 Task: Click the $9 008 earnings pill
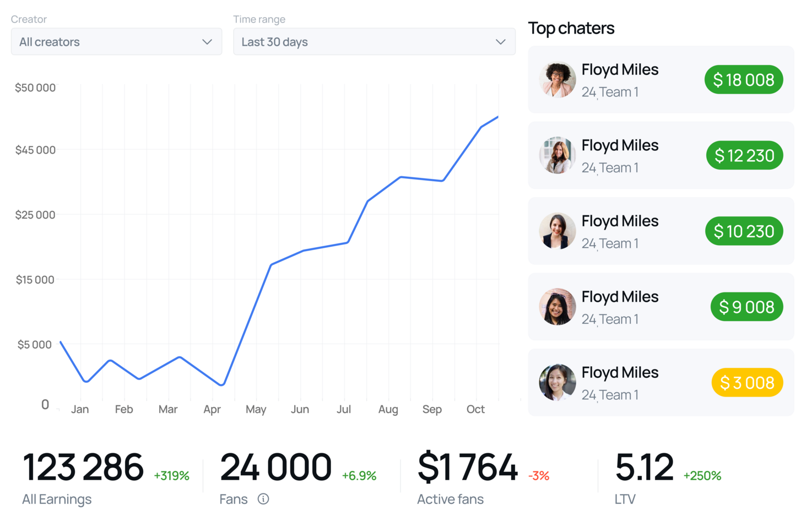pyautogui.click(x=747, y=307)
